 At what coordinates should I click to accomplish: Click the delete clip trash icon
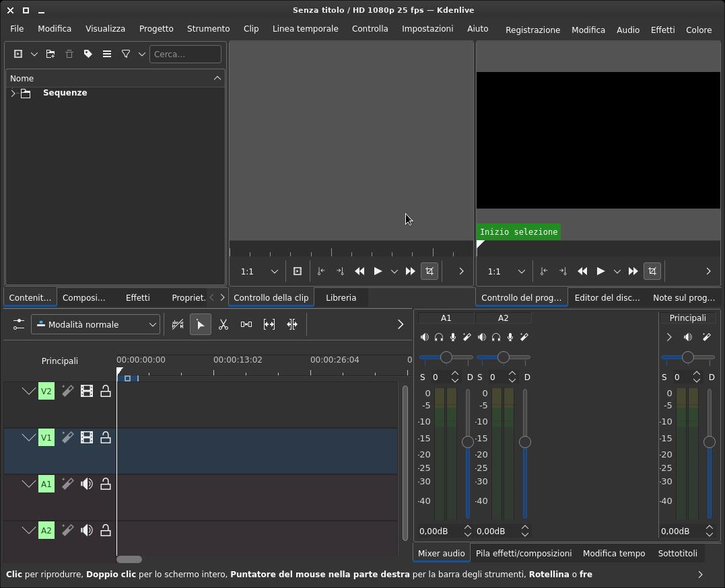(69, 54)
